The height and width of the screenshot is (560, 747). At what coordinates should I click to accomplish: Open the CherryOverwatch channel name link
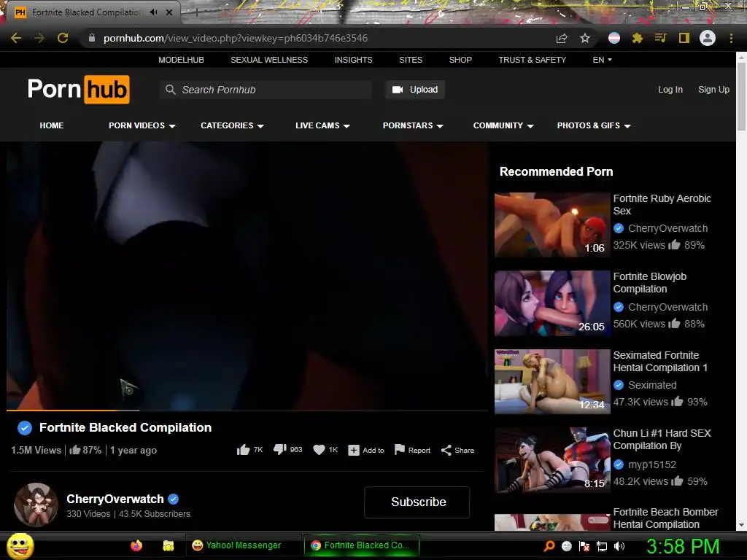coord(115,499)
